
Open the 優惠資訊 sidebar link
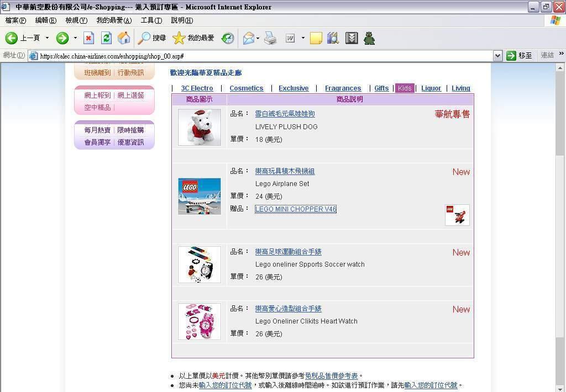[x=130, y=142]
